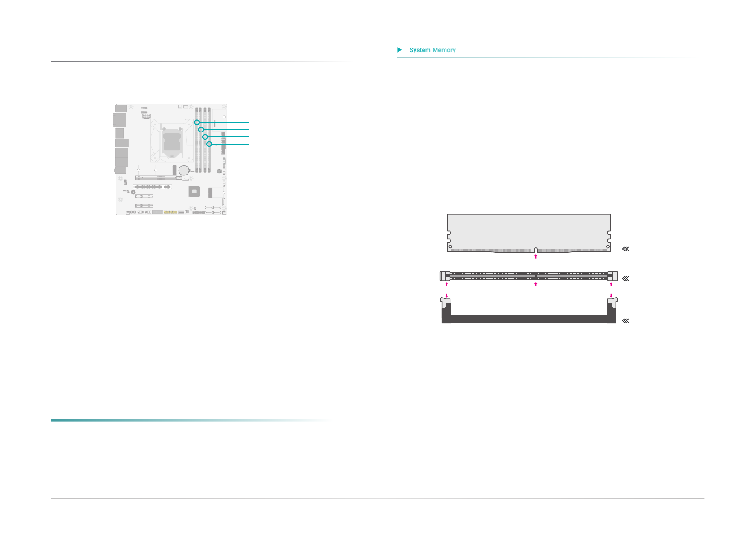Select the teal marker on the rightmost DIMM slot
Image resolution: width=756 pixels, height=535 pixels.
click(210, 144)
